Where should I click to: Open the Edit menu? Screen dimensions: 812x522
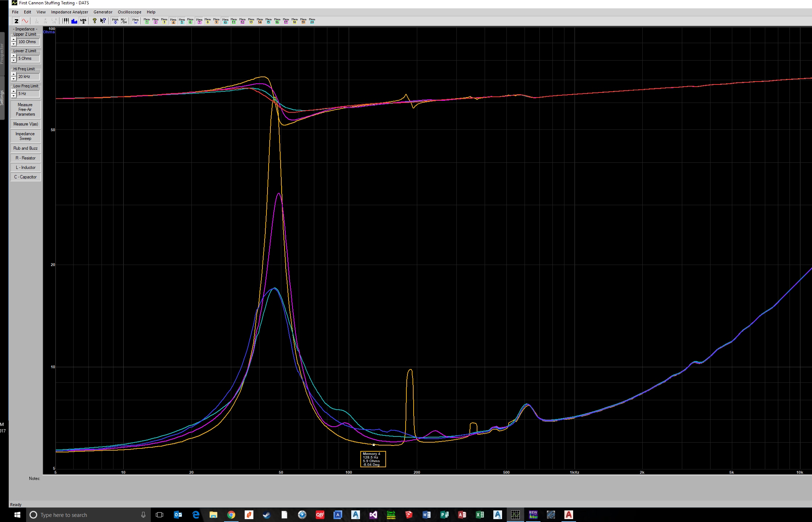pyautogui.click(x=28, y=12)
